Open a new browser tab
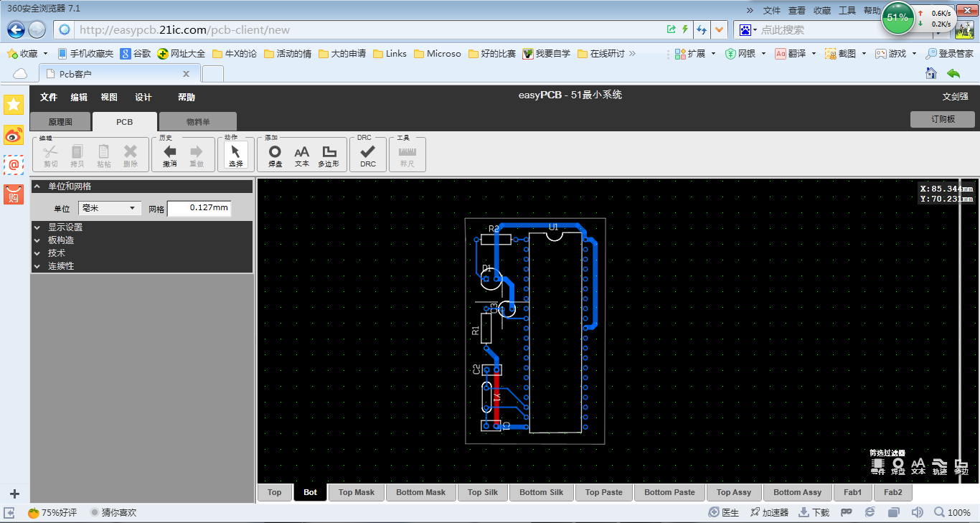 (x=213, y=74)
